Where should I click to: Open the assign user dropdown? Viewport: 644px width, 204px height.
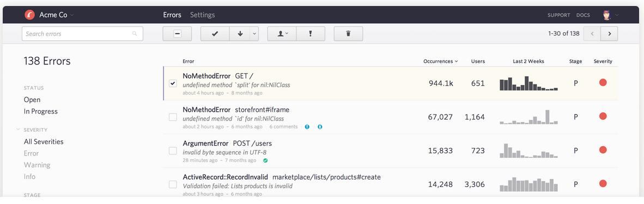coord(282,34)
